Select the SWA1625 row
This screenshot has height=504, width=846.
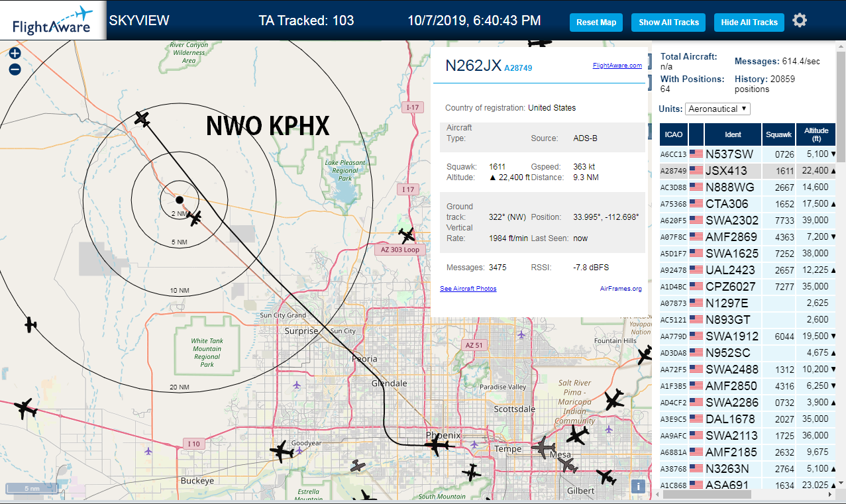[748, 253]
